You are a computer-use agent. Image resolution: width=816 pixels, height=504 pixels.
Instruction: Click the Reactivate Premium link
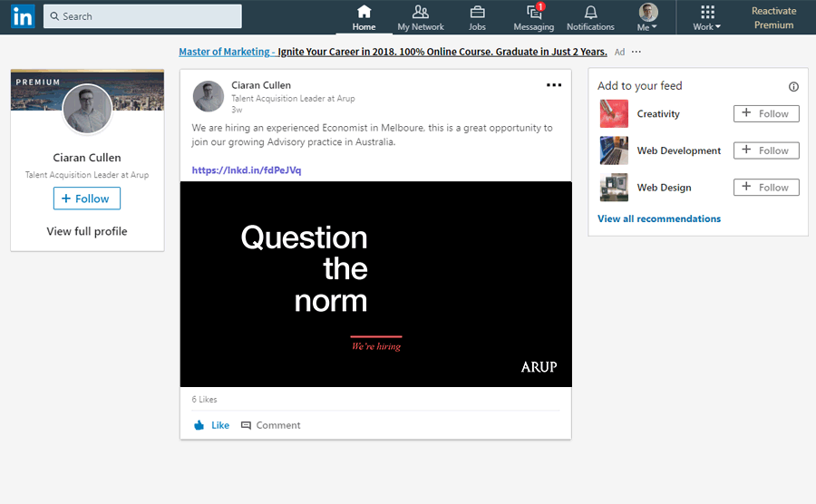pos(774,18)
